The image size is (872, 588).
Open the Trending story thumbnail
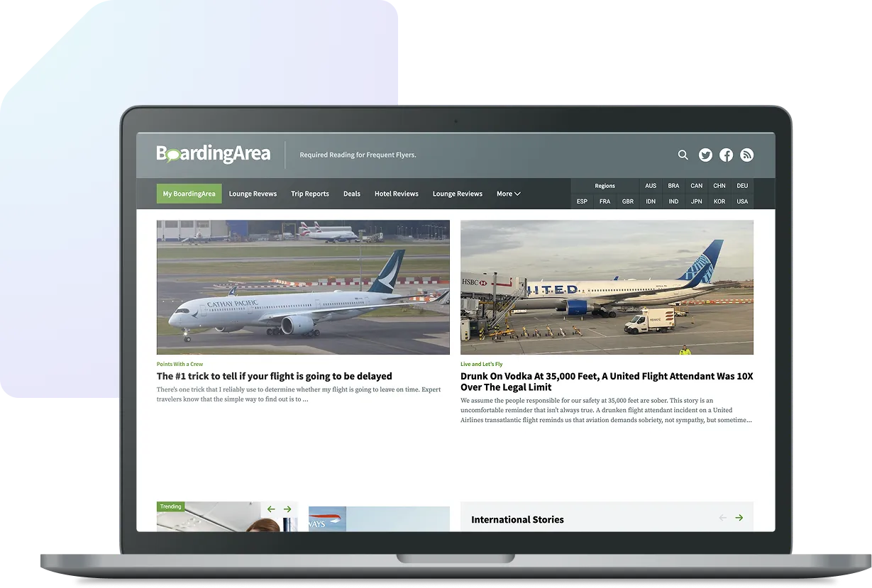227,516
